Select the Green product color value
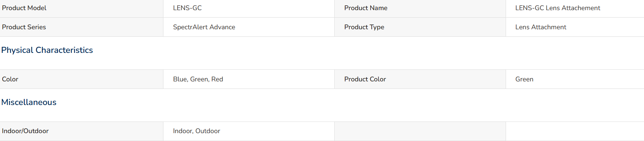Image resolution: width=644 pixels, height=141 pixels. [x=524, y=79]
